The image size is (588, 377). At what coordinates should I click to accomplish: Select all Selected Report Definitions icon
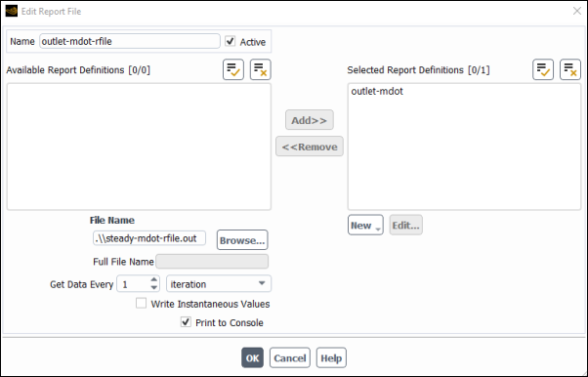(x=543, y=69)
